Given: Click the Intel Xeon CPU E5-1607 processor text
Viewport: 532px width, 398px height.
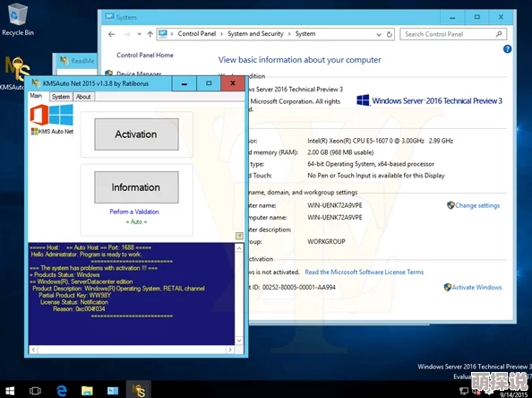Looking at the screenshot, I should pyautogui.click(x=381, y=141).
